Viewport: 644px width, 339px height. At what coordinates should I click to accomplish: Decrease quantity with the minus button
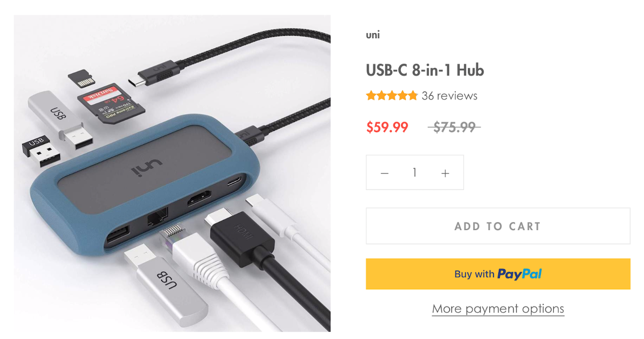384,173
